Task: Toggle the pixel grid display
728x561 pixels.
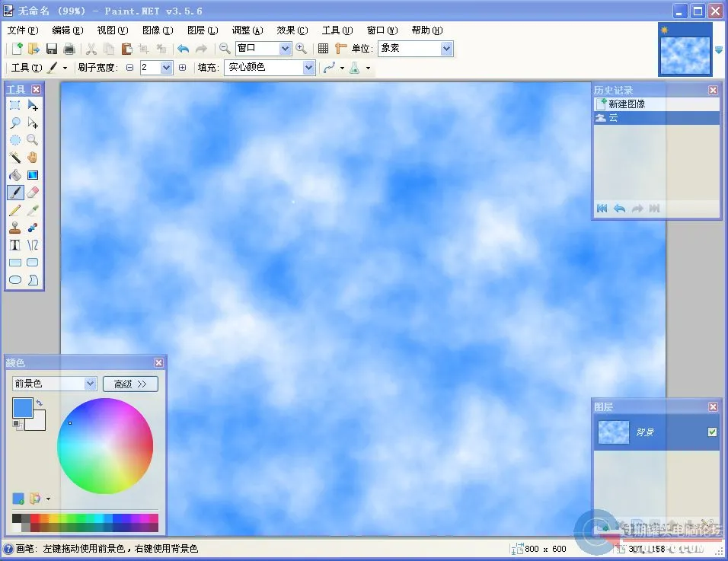Action: (x=323, y=49)
